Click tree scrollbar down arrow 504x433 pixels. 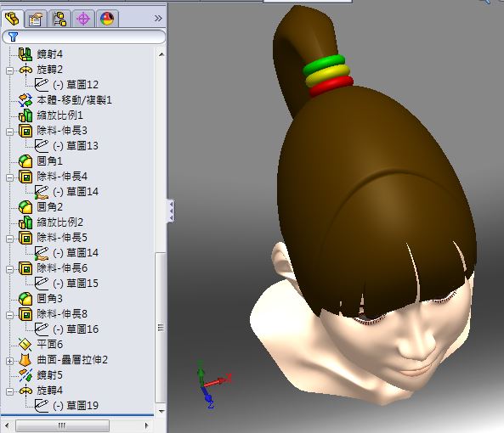point(161,411)
